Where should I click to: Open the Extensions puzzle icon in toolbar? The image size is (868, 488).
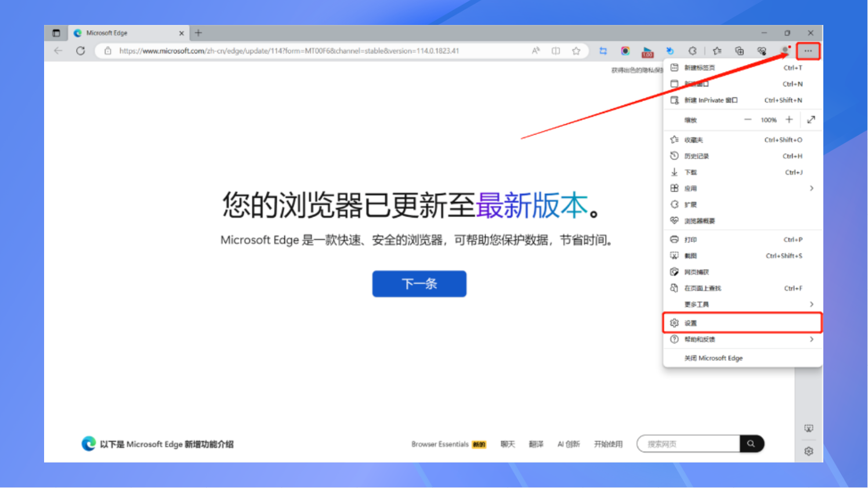(692, 51)
